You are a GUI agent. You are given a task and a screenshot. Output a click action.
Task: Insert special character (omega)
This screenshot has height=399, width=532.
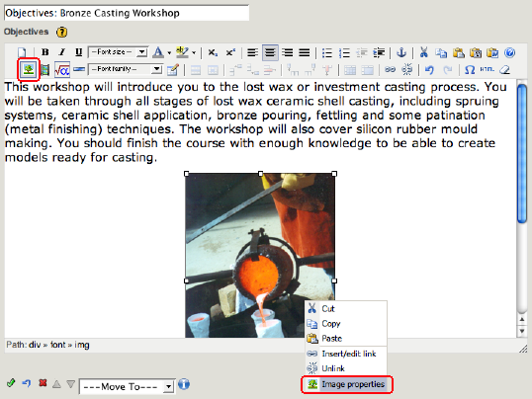point(470,70)
